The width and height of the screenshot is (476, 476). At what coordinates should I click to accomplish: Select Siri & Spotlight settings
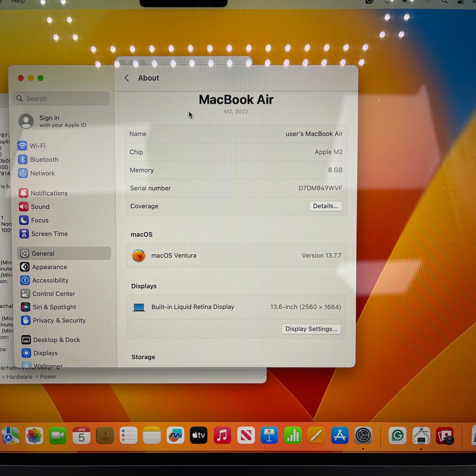coord(54,307)
